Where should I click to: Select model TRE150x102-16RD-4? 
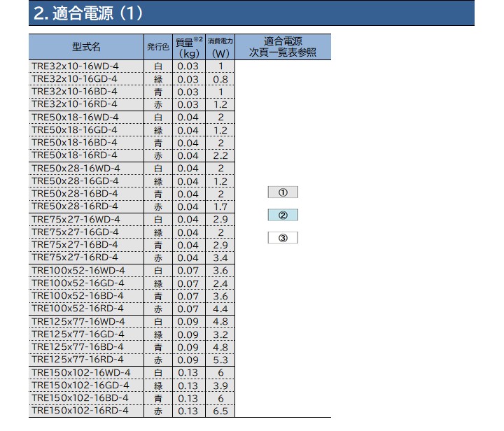point(80,411)
